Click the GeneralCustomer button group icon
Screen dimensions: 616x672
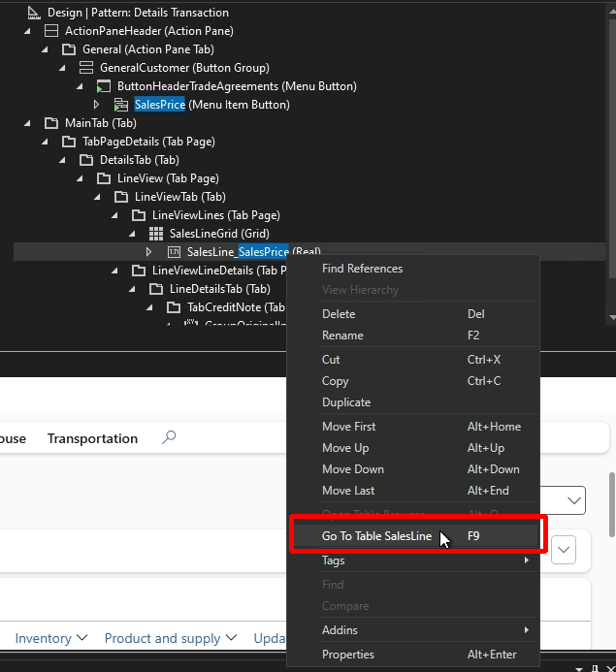pyautogui.click(x=86, y=68)
